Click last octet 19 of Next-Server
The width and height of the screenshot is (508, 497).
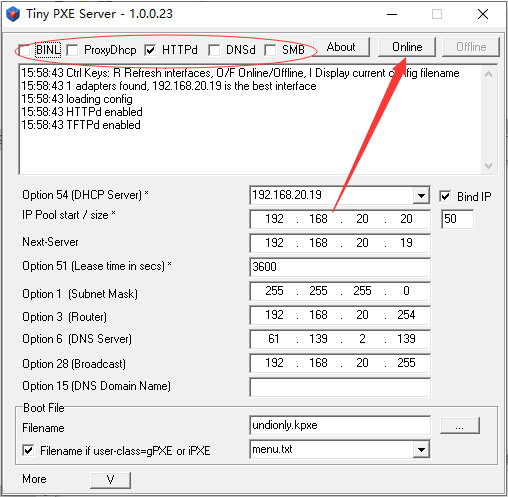click(x=406, y=243)
